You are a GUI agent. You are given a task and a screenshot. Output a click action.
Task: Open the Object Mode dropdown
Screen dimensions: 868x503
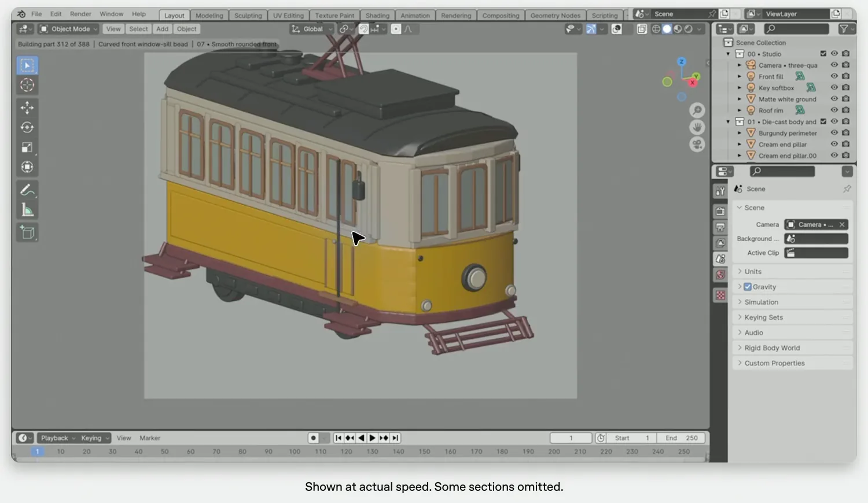[69, 29]
